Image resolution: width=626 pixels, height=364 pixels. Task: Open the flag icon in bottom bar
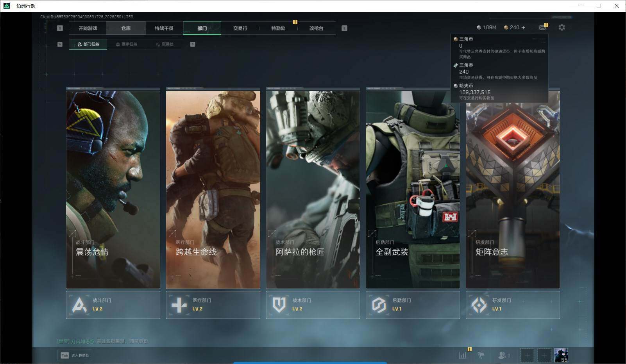[481, 355]
